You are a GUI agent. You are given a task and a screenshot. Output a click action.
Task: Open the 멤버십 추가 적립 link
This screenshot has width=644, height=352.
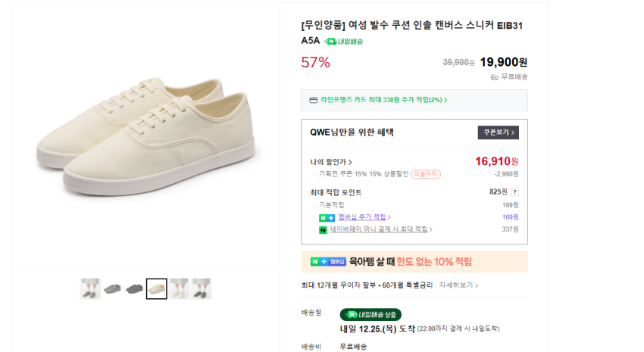pos(363,217)
